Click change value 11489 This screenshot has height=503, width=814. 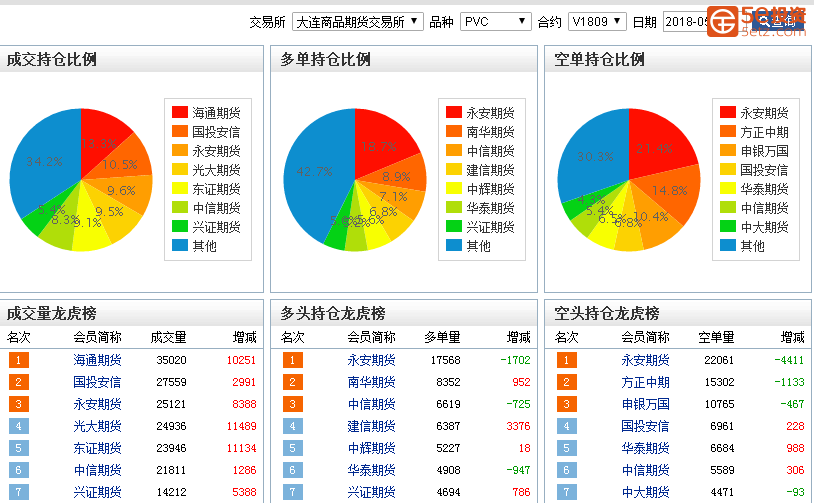pos(241,426)
